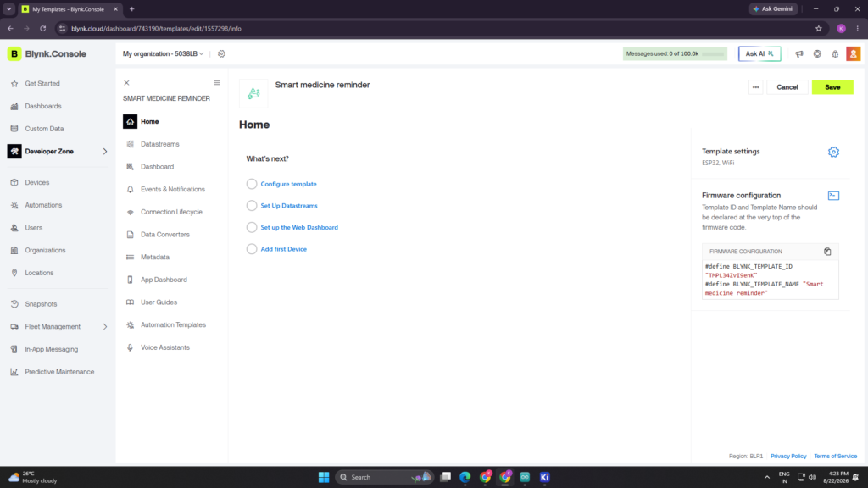The image size is (868, 488).
Task: Switch to template Dashboard tab
Action: 157,167
